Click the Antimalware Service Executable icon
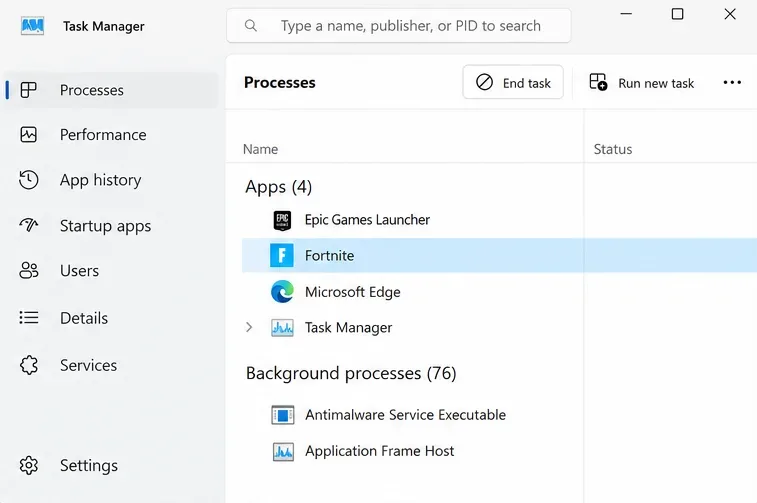This screenshot has height=503, width=757. tap(282, 415)
